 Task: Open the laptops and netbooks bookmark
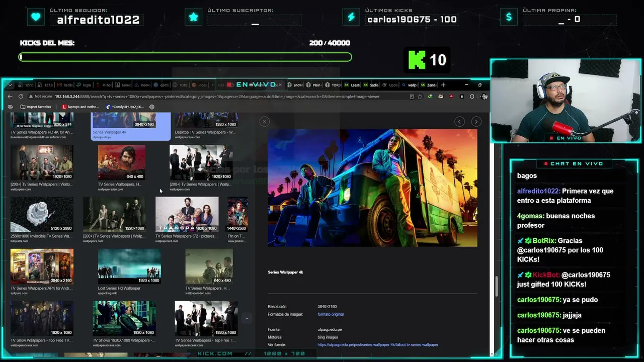pos(80,107)
